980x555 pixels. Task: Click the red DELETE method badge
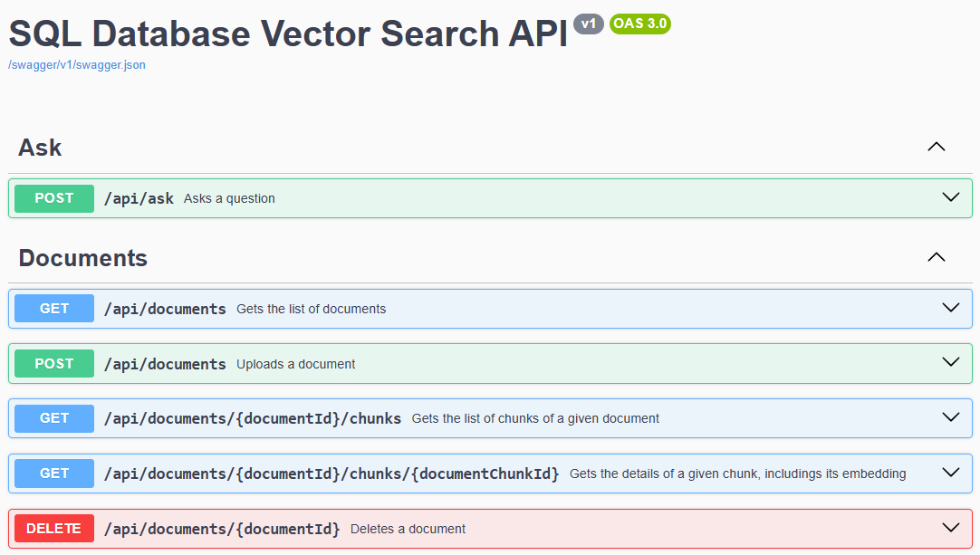pyautogui.click(x=54, y=529)
